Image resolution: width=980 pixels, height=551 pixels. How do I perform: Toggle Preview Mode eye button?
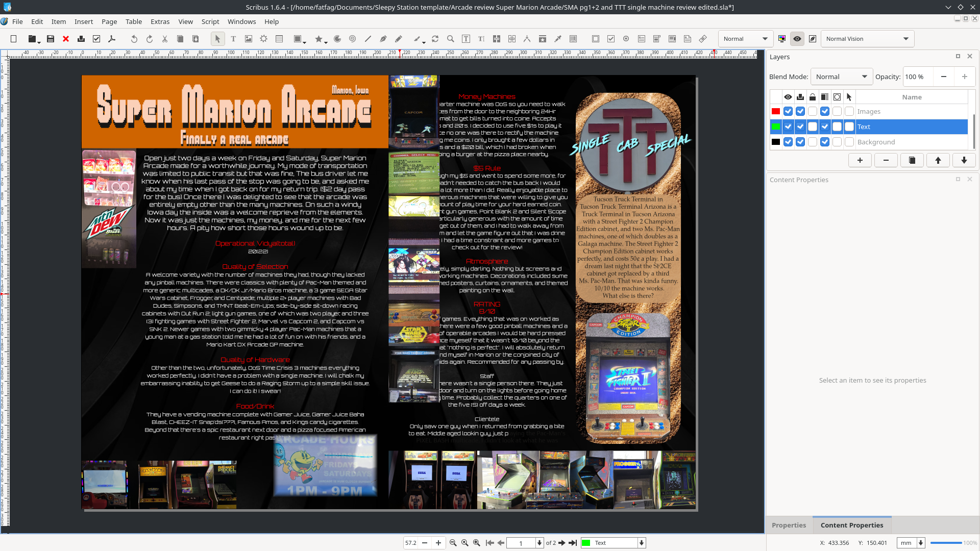click(x=797, y=39)
